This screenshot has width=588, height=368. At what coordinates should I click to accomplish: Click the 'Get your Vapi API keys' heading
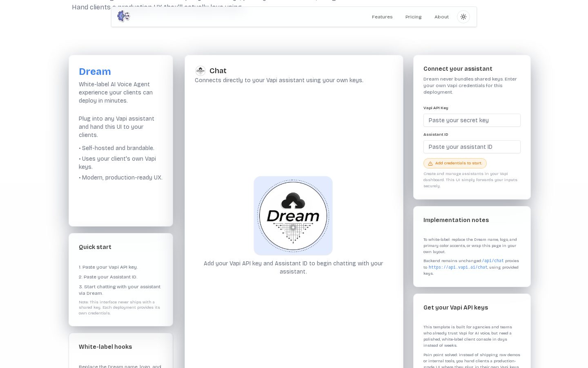tap(456, 307)
